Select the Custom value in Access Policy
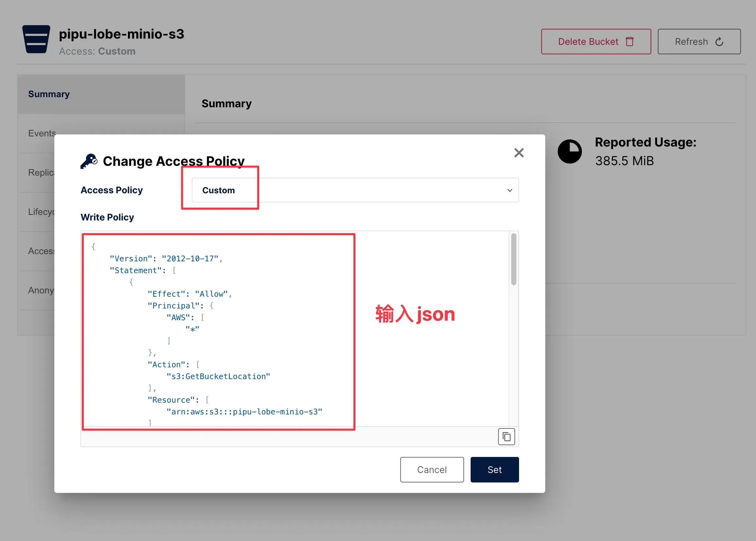 [x=218, y=190]
